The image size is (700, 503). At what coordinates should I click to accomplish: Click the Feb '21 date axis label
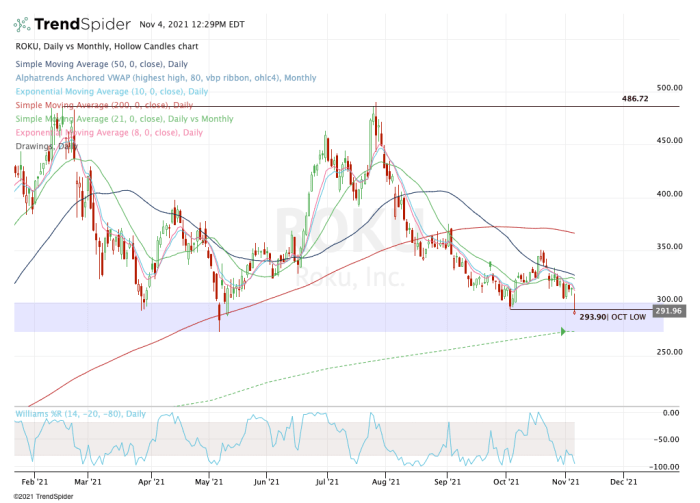[34, 482]
